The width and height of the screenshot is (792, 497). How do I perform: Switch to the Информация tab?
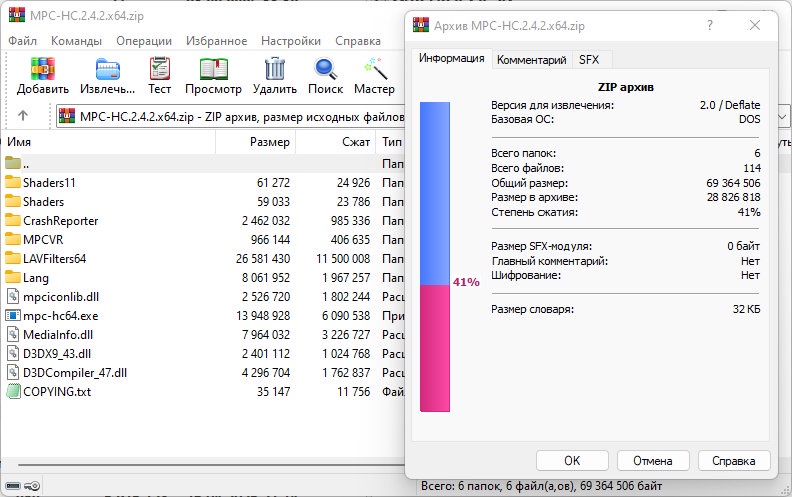pos(451,59)
